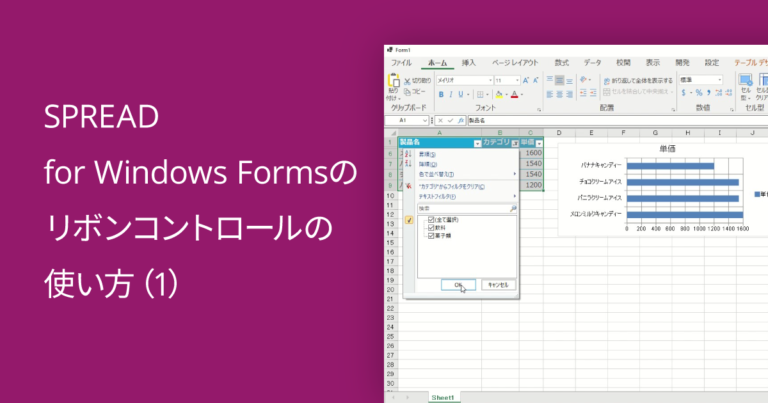Uncheck the 菓子類 filter checkbox

pos(431,236)
